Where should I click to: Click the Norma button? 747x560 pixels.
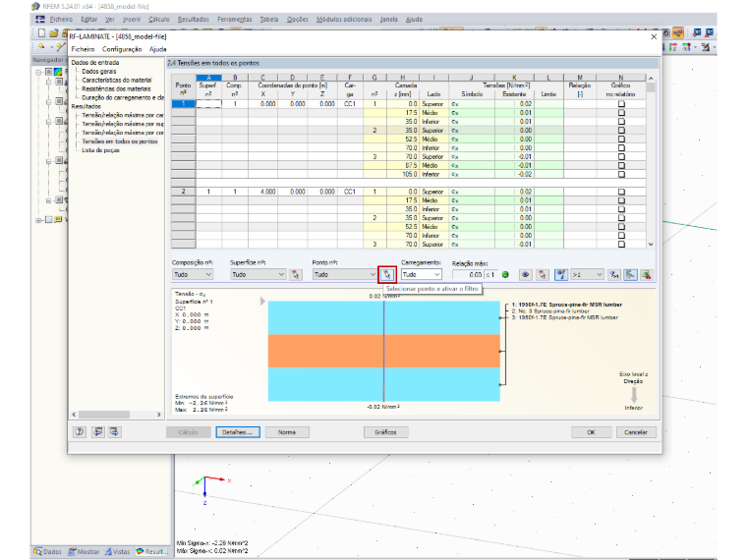click(287, 432)
